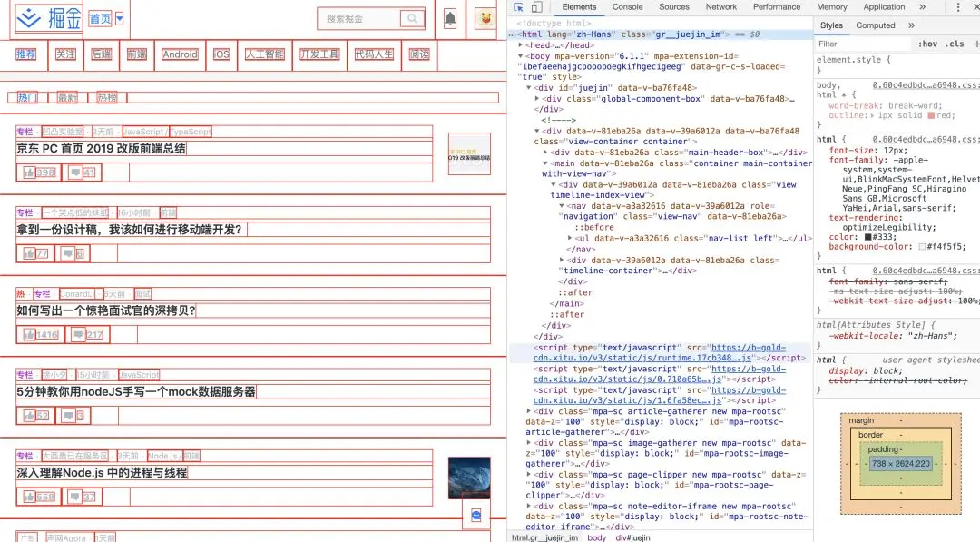Open the 深入理解Node.js article thumbnail

pyautogui.click(x=469, y=478)
